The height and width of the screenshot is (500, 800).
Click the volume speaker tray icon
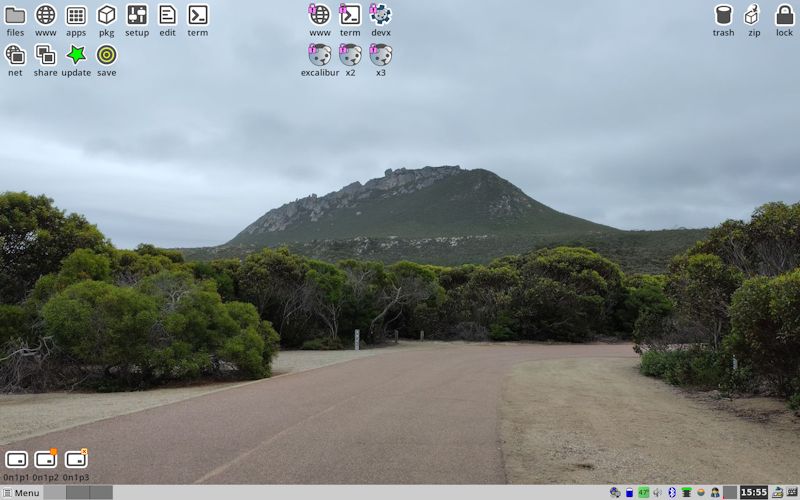pyautogui.click(x=657, y=492)
